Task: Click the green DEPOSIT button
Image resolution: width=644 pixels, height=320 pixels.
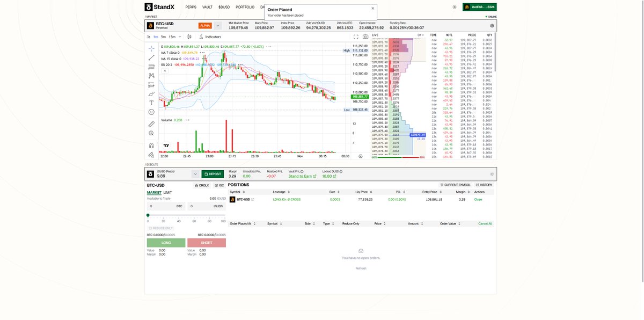Action: coord(213,174)
